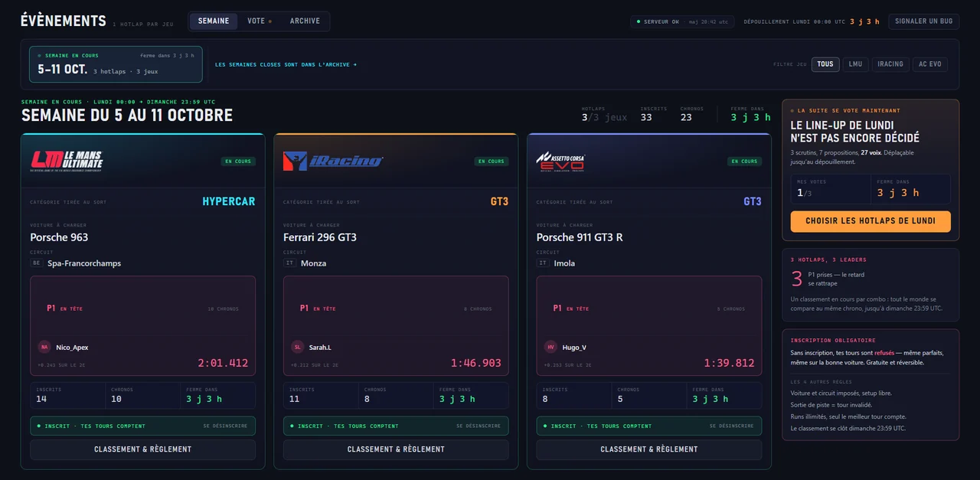
Task: Click Hugo_V's HV avatar
Action: (x=550, y=347)
